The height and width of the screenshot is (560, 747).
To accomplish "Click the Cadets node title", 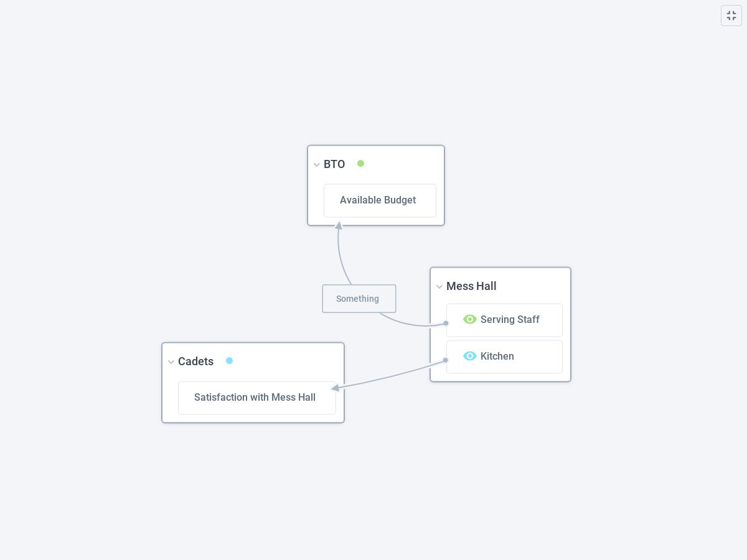I will [x=195, y=362].
